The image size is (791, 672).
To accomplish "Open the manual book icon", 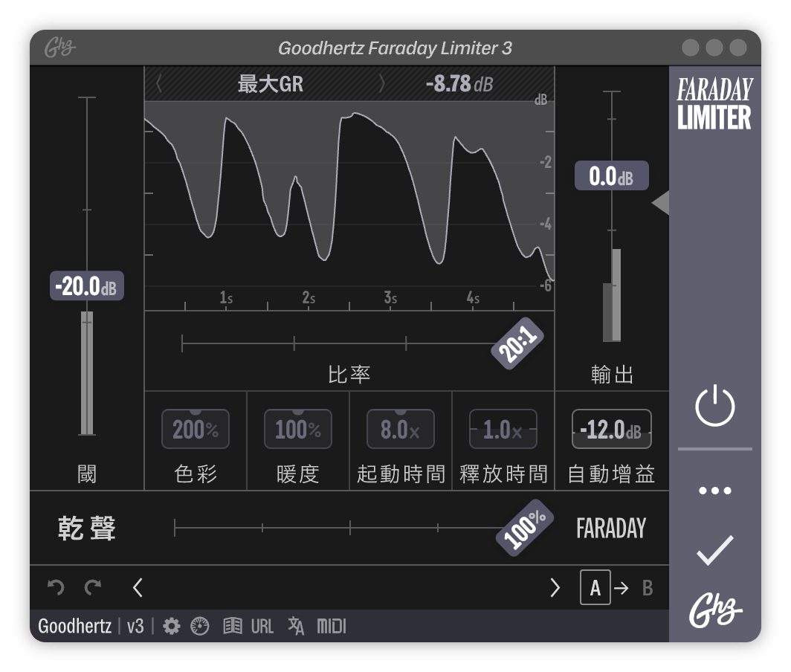I will [x=233, y=626].
